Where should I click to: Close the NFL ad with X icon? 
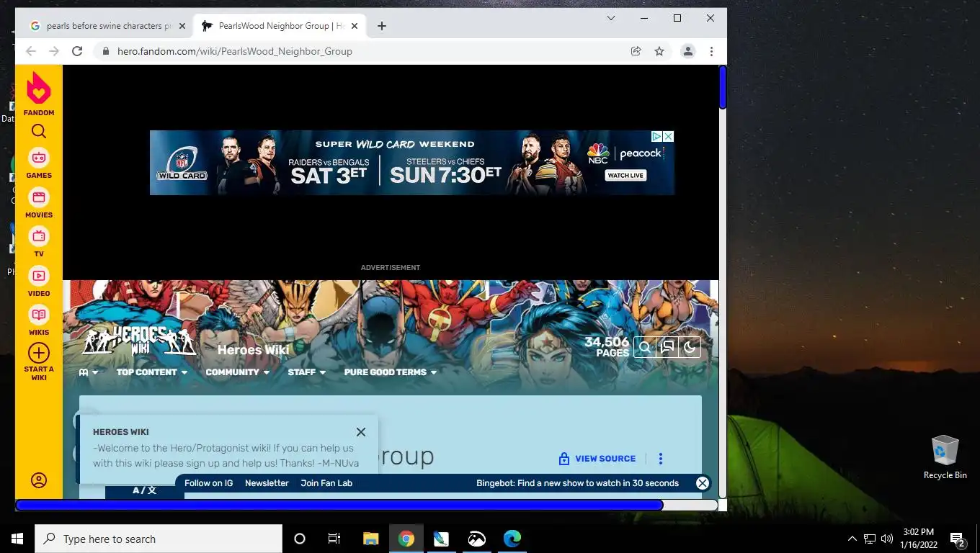(669, 136)
